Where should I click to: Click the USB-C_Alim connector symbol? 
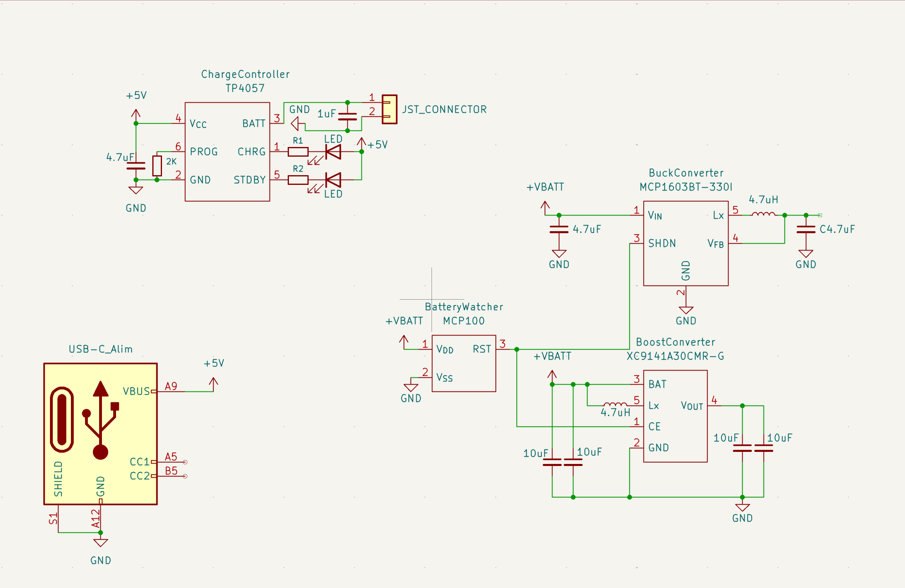100,433
